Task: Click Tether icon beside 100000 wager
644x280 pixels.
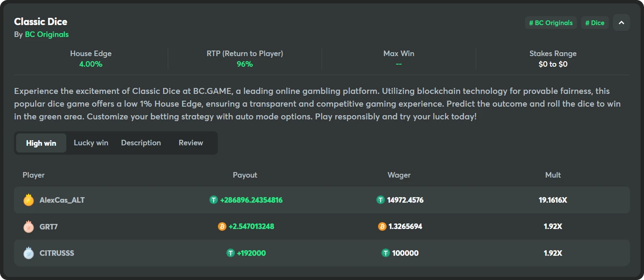Action: 386,253
